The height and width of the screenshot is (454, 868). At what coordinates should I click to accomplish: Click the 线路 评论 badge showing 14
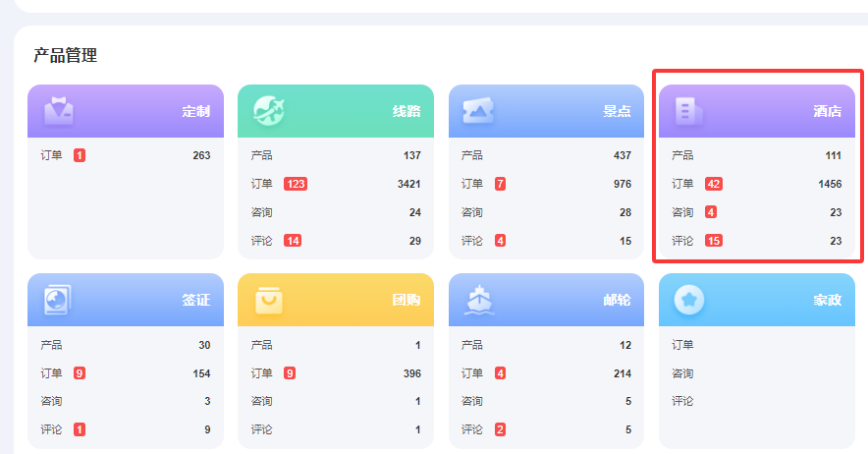293,241
